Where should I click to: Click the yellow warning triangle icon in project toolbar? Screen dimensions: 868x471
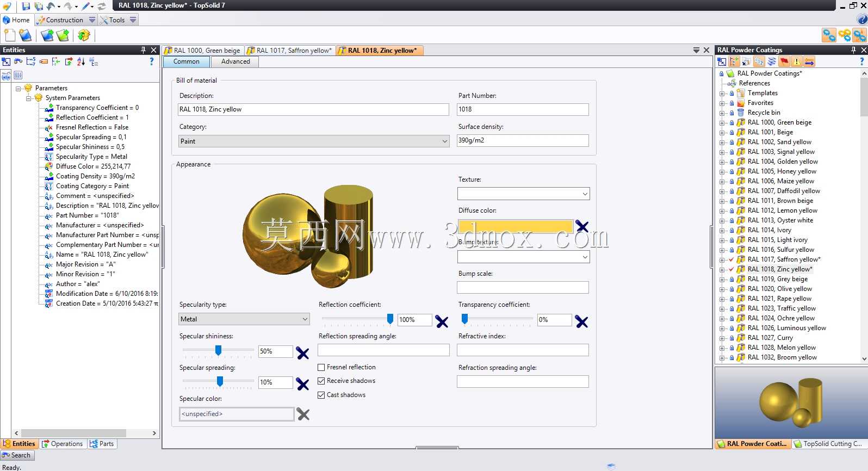(797, 61)
